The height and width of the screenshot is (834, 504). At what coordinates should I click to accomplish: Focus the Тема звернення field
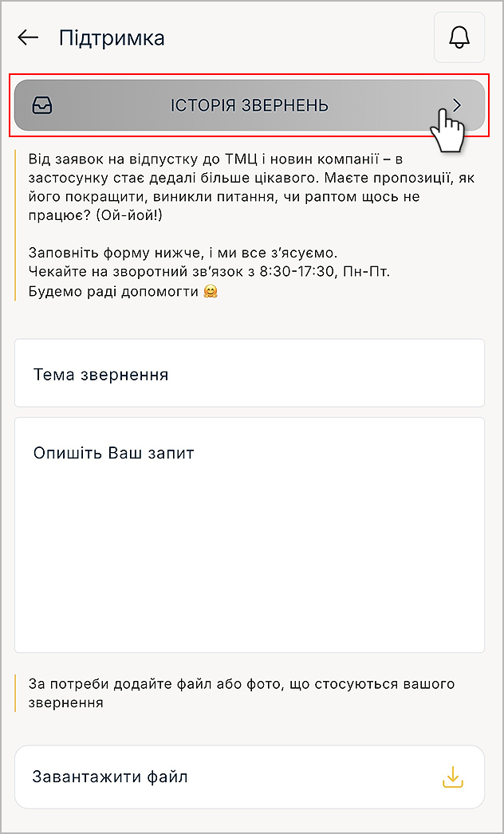(249, 374)
